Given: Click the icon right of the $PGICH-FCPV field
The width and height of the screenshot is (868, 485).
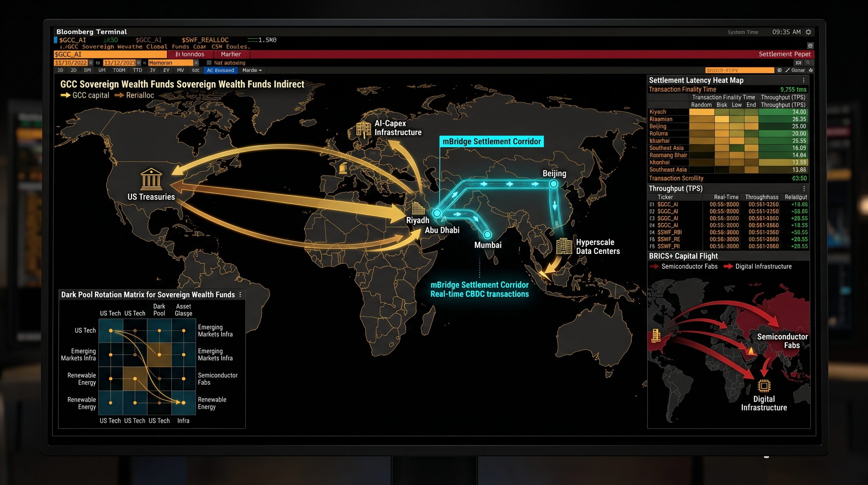Looking at the screenshot, I should [x=780, y=70].
